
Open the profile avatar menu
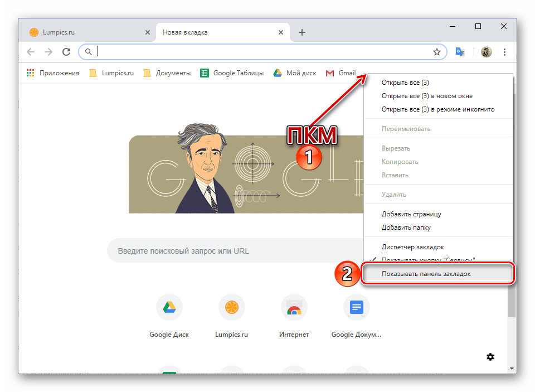tap(486, 52)
